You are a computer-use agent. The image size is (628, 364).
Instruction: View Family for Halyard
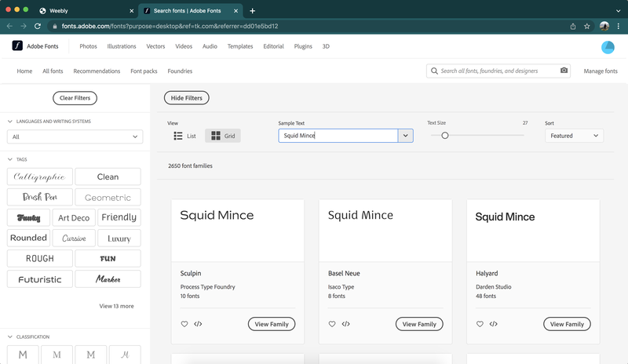click(567, 324)
